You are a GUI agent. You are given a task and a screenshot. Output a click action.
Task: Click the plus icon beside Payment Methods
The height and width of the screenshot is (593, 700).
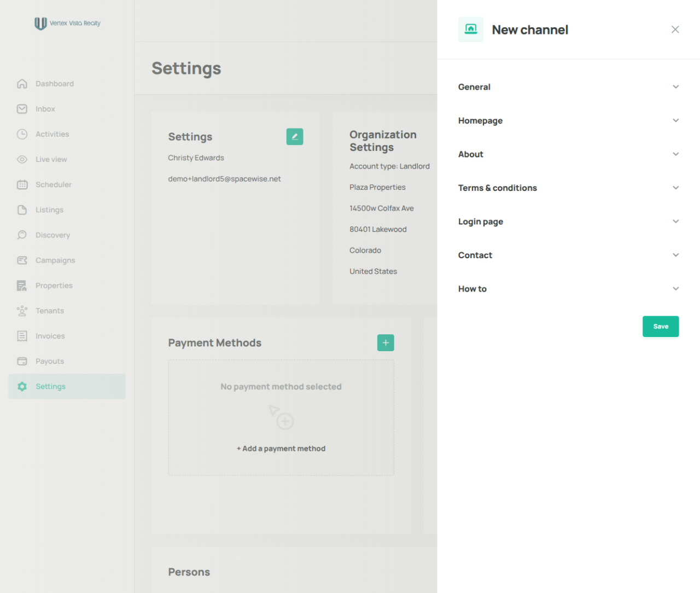(386, 342)
